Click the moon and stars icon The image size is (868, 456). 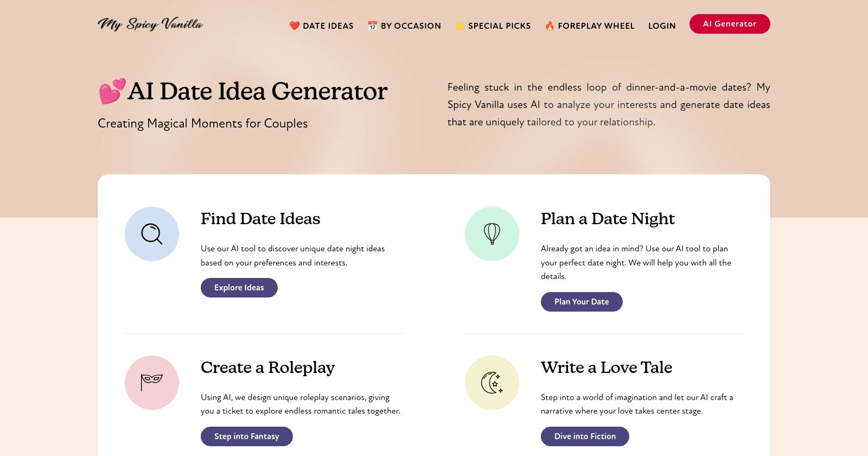pyautogui.click(x=492, y=383)
